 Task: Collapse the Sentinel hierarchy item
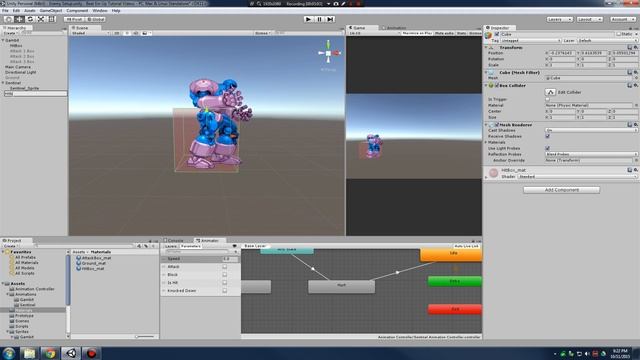click(3, 83)
